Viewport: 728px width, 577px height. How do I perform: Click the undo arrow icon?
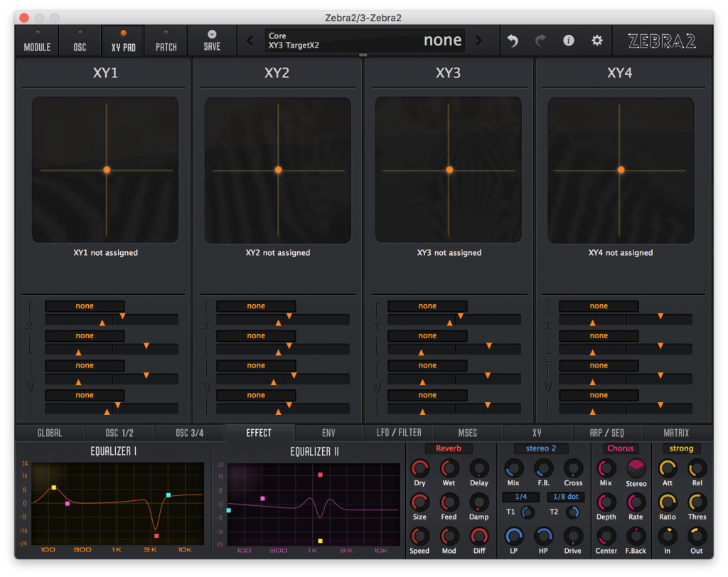pyautogui.click(x=513, y=41)
